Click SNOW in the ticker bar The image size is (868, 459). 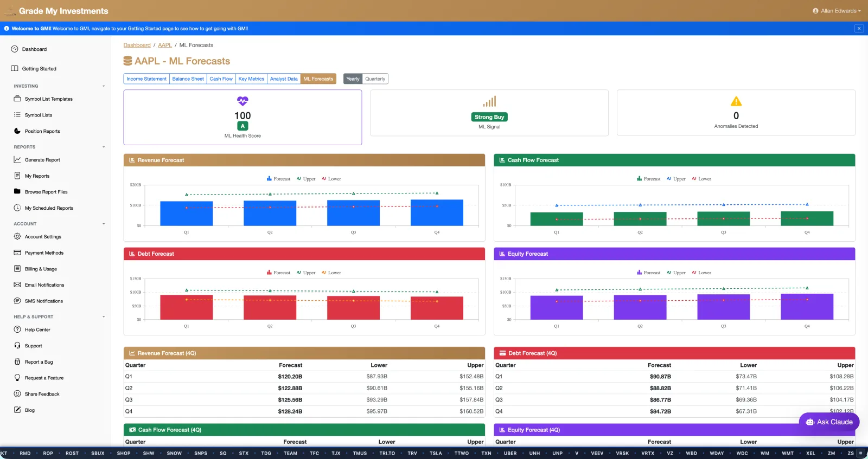pos(174,453)
